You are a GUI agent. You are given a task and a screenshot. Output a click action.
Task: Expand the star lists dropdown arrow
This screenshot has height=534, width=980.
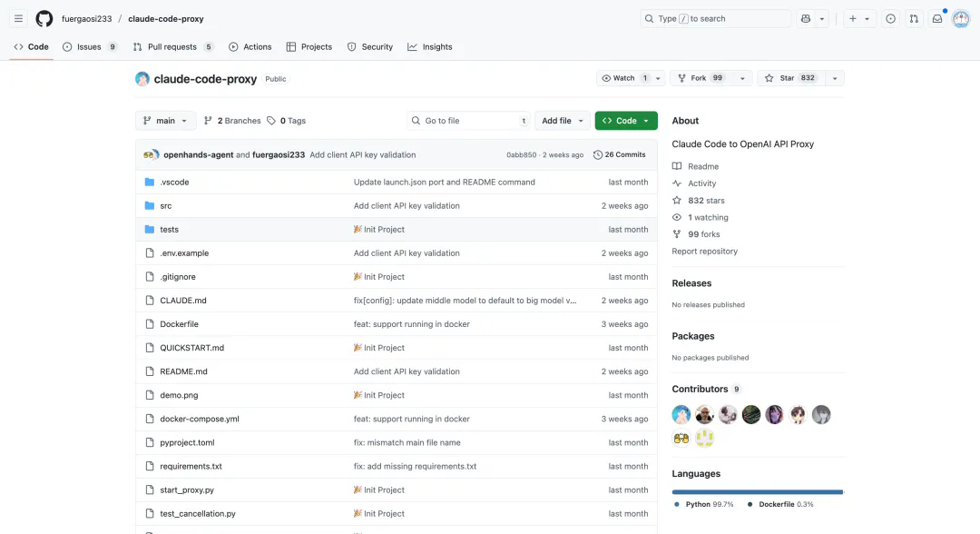(835, 78)
